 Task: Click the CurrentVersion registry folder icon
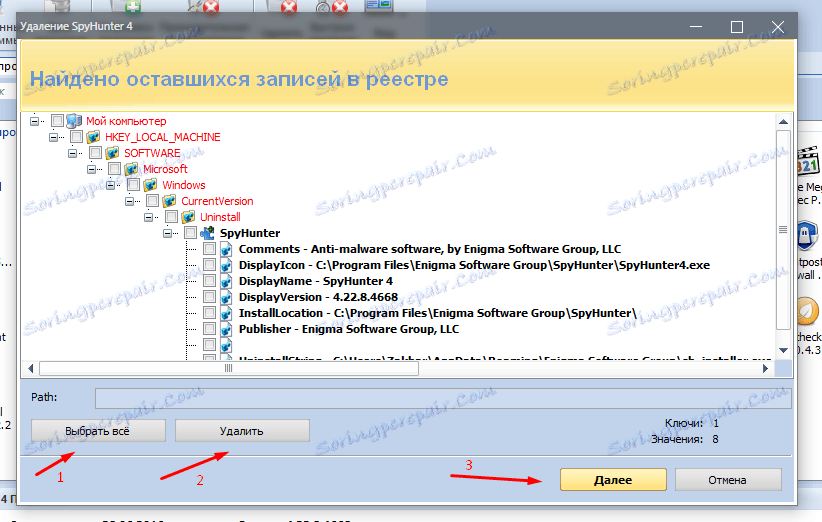pyautogui.click(x=169, y=201)
